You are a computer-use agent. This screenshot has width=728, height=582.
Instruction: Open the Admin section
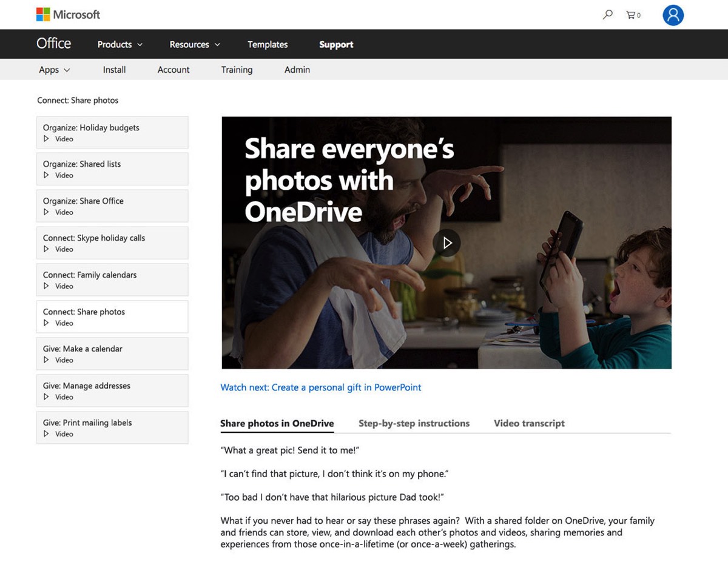[x=297, y=70]
